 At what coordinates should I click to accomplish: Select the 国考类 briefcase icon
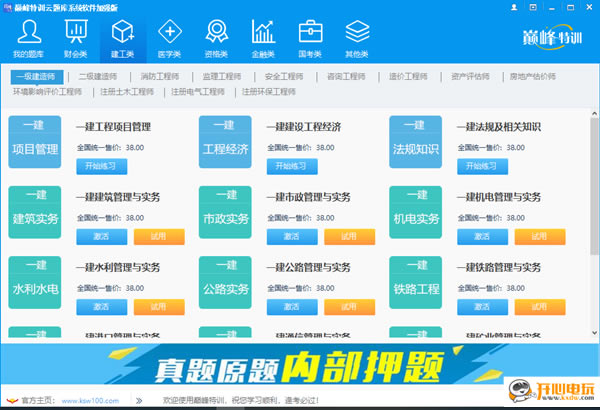click(x=310, y=38)
